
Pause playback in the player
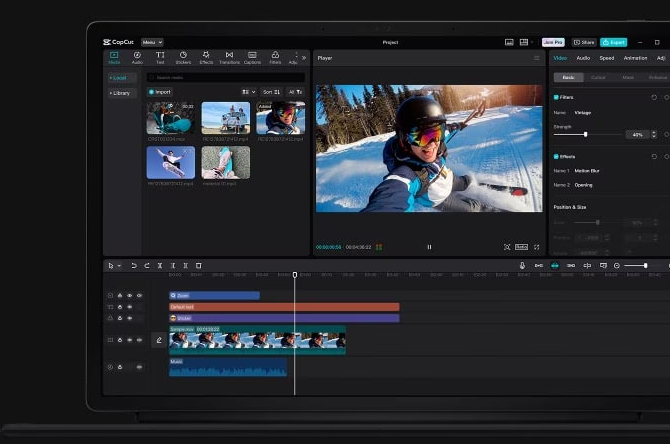click(x=429, y=247)
